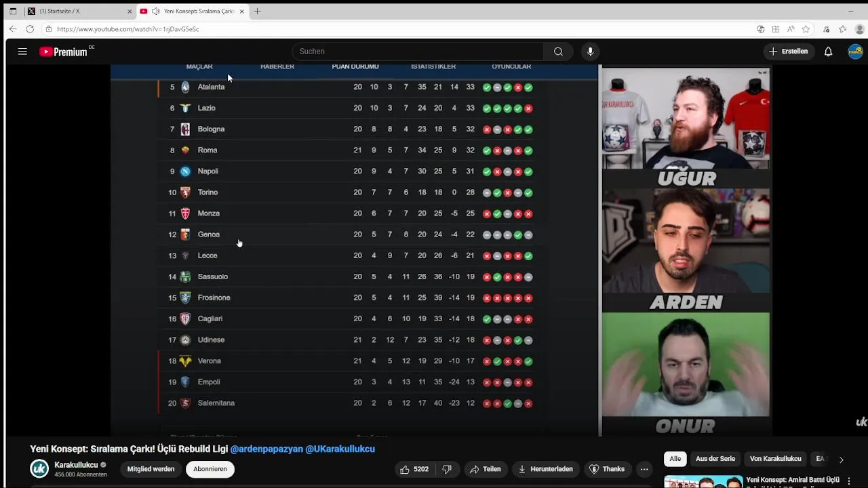Click İSTATİSTİKLER in the video

[x=433, y=66]
